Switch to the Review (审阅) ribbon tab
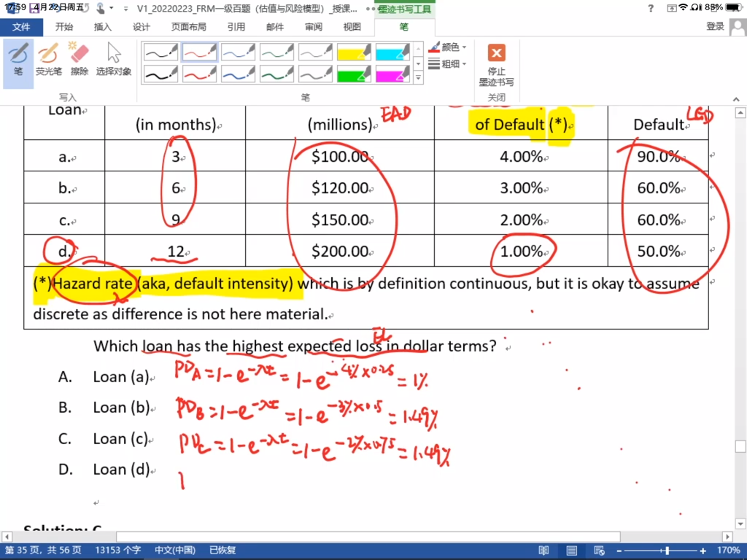Viewport: 747px width, 560px height. pos(314,27)
